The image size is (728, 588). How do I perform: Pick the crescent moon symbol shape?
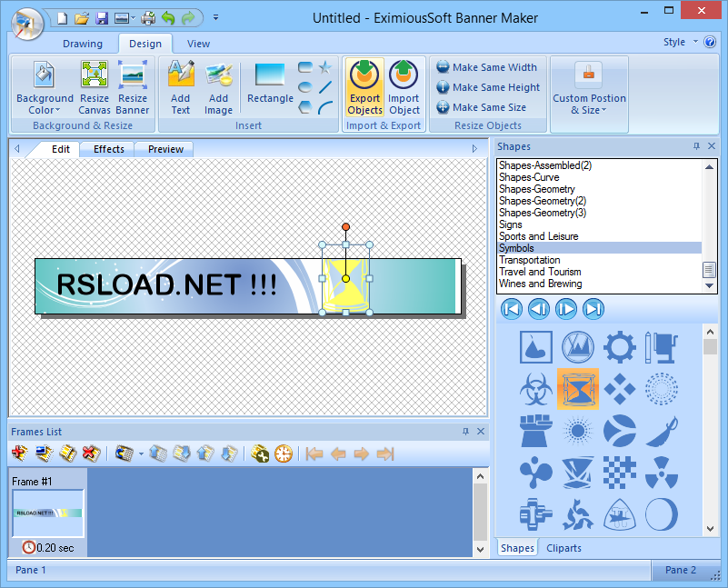click(x=662, y=514)
